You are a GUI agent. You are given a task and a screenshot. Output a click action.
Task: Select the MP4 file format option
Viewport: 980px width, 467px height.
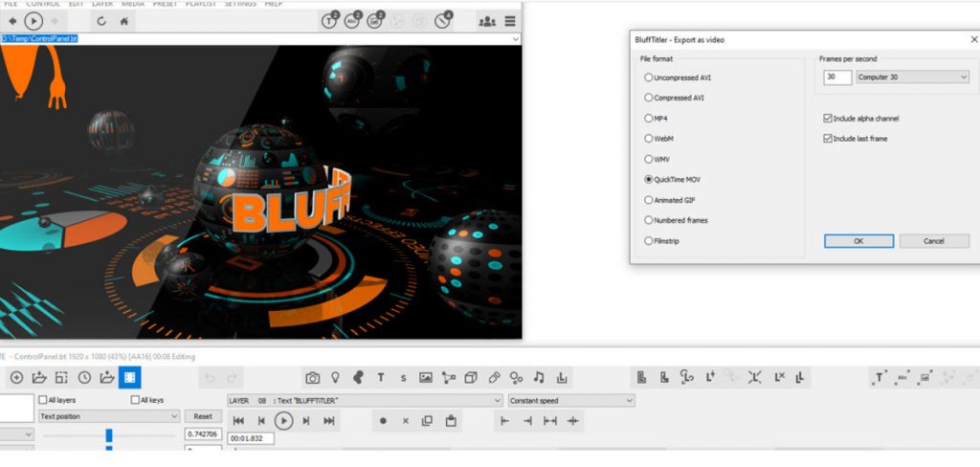[x=650, y=118]
